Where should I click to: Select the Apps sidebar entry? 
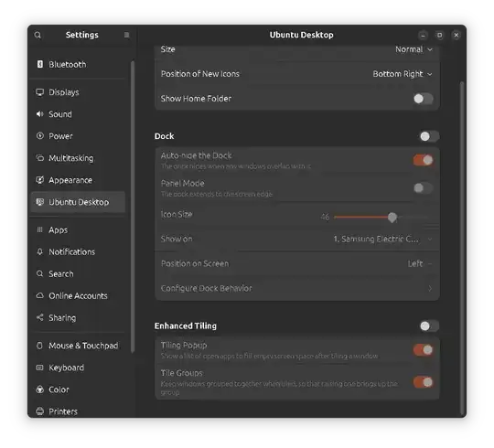(78, 229)
